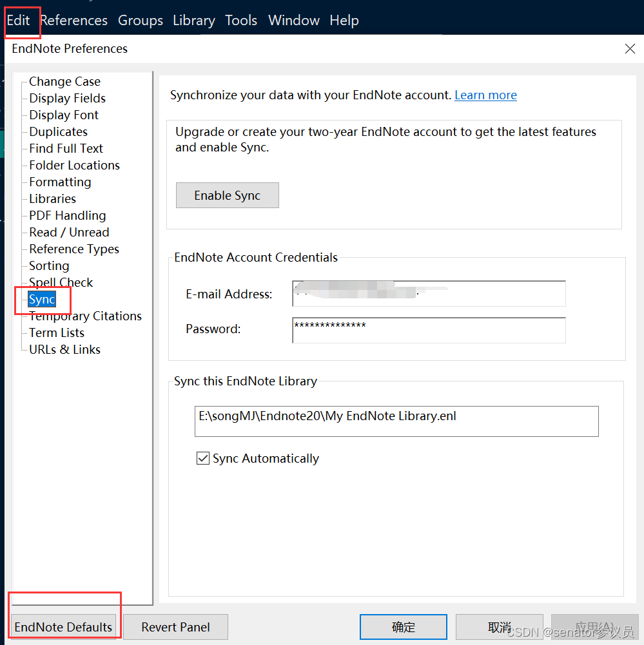Viewport: 644px width, 645px height.
Task: Select Display Font preference
Action: pyautogui.click(x=64, y=115)
